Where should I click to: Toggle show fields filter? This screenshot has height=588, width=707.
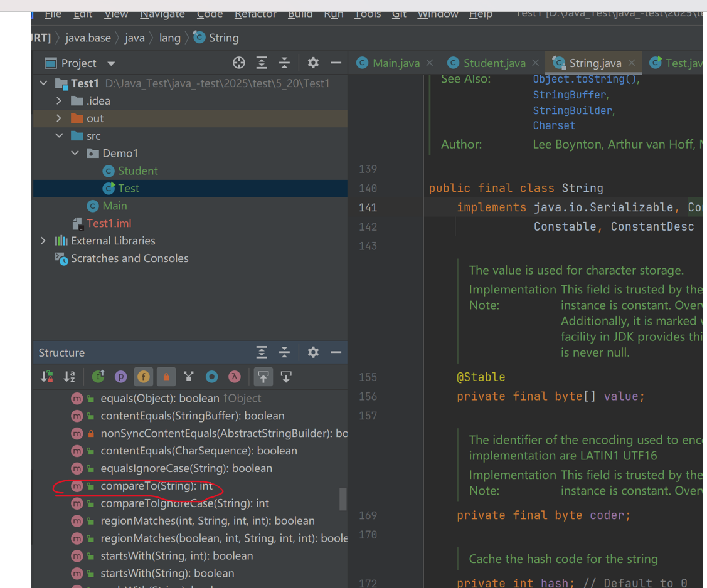(144, 377)
